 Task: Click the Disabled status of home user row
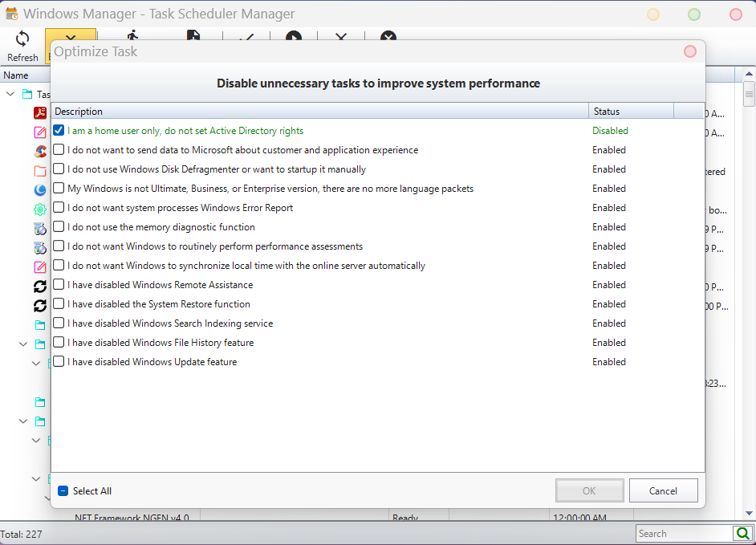610,131
